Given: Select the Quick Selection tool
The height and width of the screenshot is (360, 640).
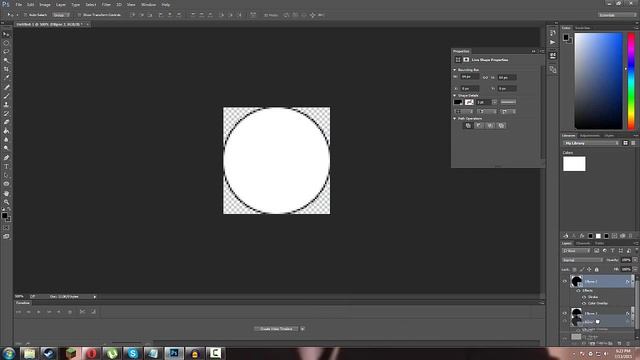Looking at the screenshot, I should [x=6, y=60].
